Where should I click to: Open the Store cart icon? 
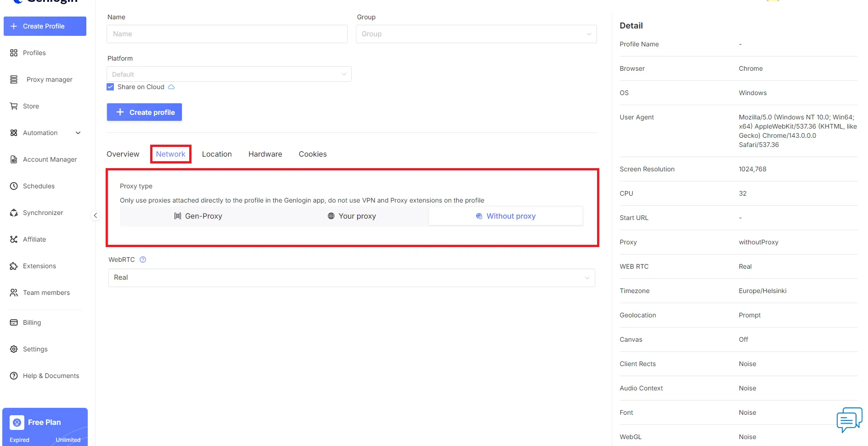14,106
